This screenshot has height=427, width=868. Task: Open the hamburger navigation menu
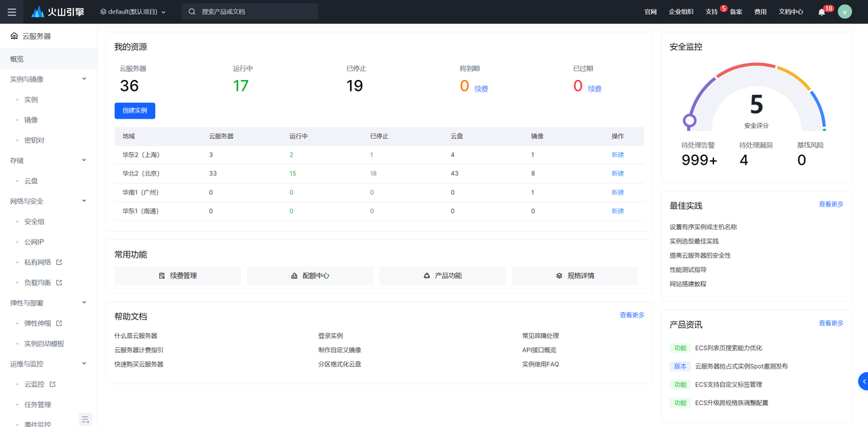point(12,12)
